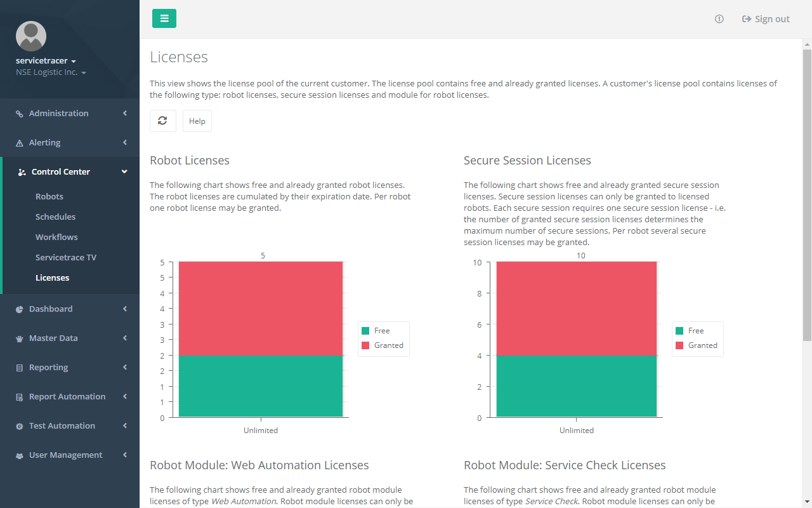The width and height of the screenshot is (812, 508).
Task: Toggle Granted series in Robot Licenses legend
Action: coord(383,345)
